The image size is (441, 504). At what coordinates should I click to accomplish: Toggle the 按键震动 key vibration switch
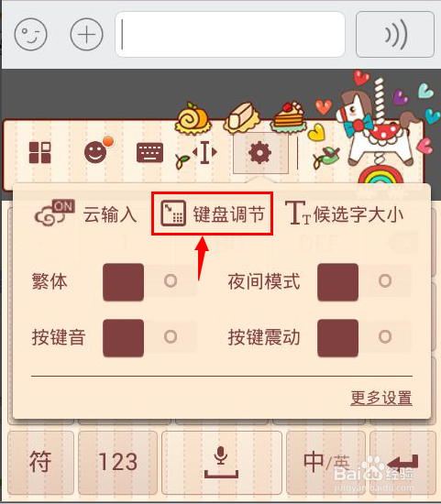click(364, 338)
